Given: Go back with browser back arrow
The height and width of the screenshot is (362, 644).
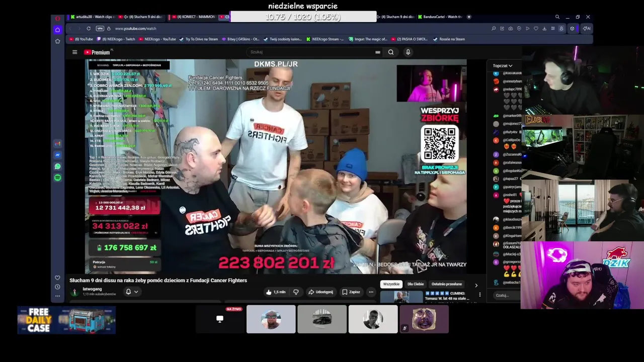Looking at the screenshot, I should coord(70,29).
